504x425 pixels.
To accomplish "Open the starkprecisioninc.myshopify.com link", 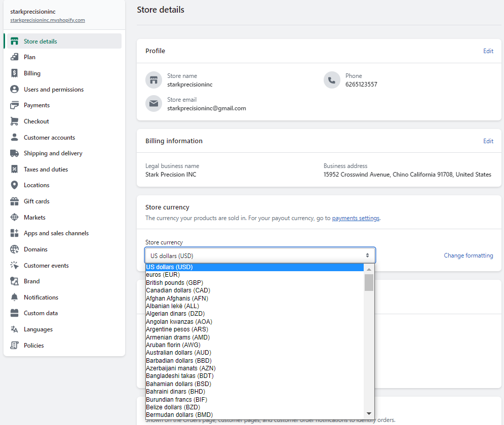I will coord(48,20).
